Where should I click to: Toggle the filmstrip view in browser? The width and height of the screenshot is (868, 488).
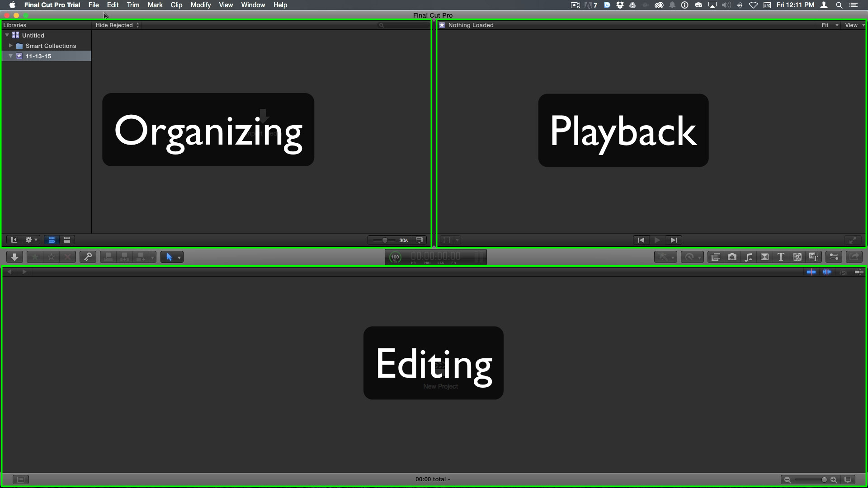[x=52, y=239]
